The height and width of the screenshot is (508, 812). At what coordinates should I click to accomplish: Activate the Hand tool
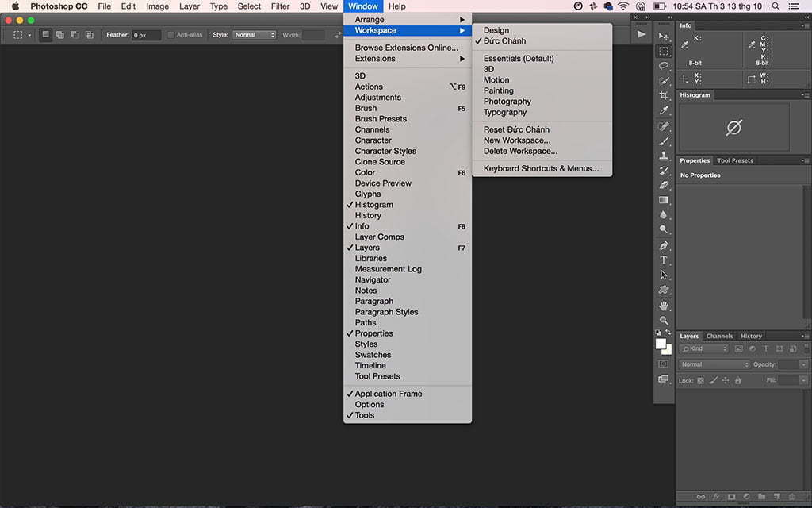(664, 306)
